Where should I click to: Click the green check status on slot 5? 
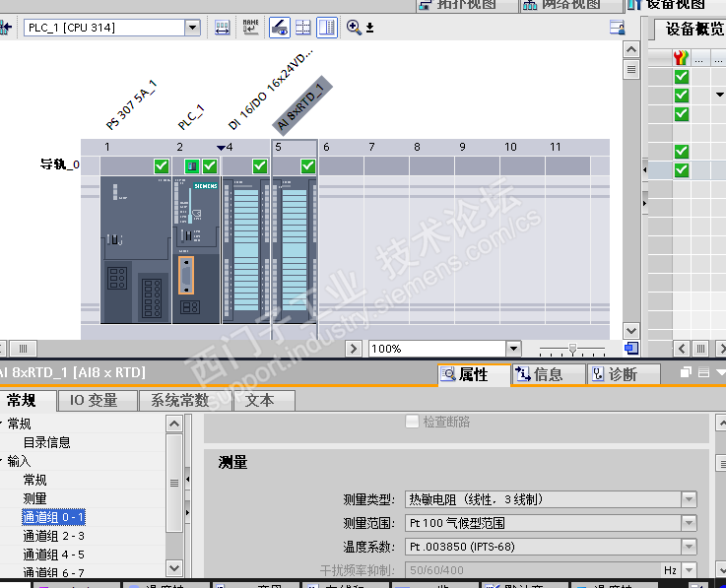point(308,166)
